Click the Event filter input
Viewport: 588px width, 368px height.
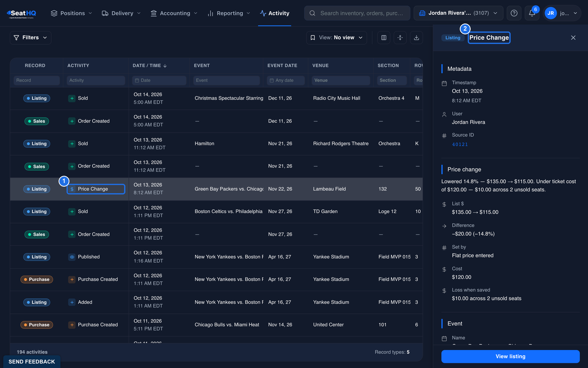coord(227,80)
